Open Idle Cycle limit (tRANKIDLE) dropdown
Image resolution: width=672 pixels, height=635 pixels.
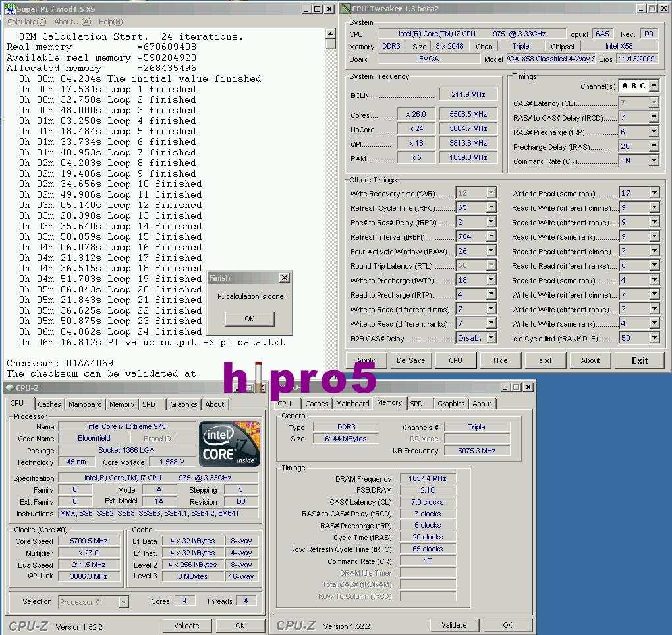(x=654, y=338)
